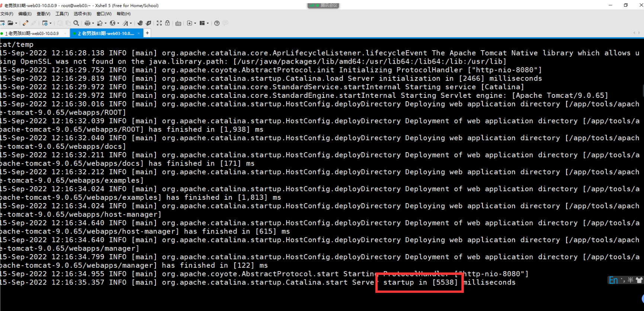Click the color scheme icon
The height and width of the screenshot is (311, 644).
tap(100, 23)
